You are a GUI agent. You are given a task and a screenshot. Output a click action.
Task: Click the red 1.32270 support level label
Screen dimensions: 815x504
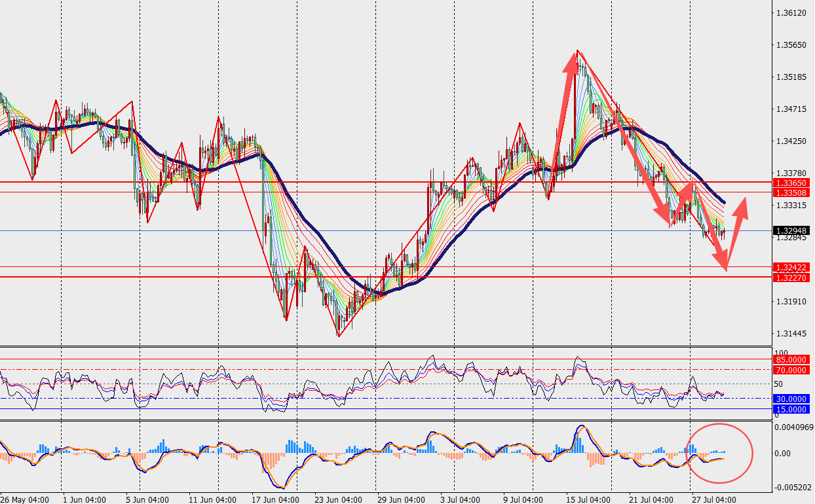pyautogui.click(x=791, y=278)
